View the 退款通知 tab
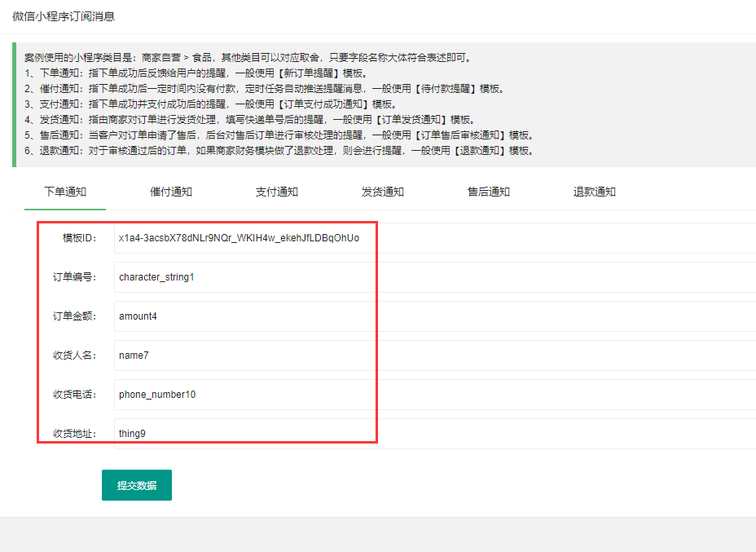Viewport: 756px width, 552px height. 595,192
